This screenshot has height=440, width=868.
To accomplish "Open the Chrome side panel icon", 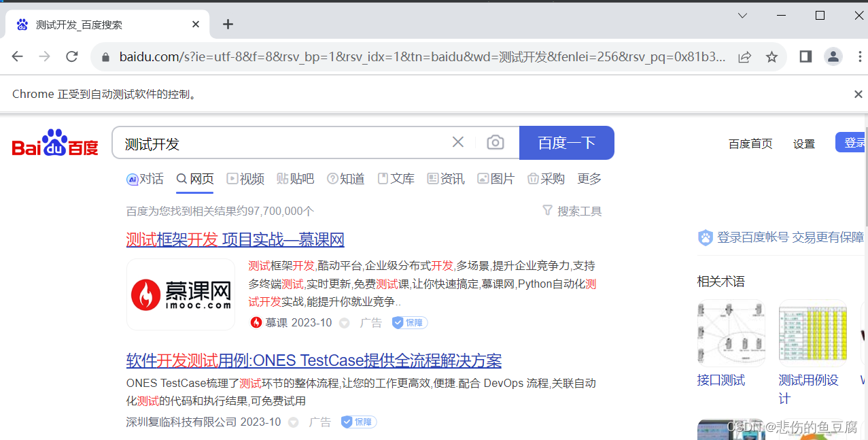I will 805,56.
